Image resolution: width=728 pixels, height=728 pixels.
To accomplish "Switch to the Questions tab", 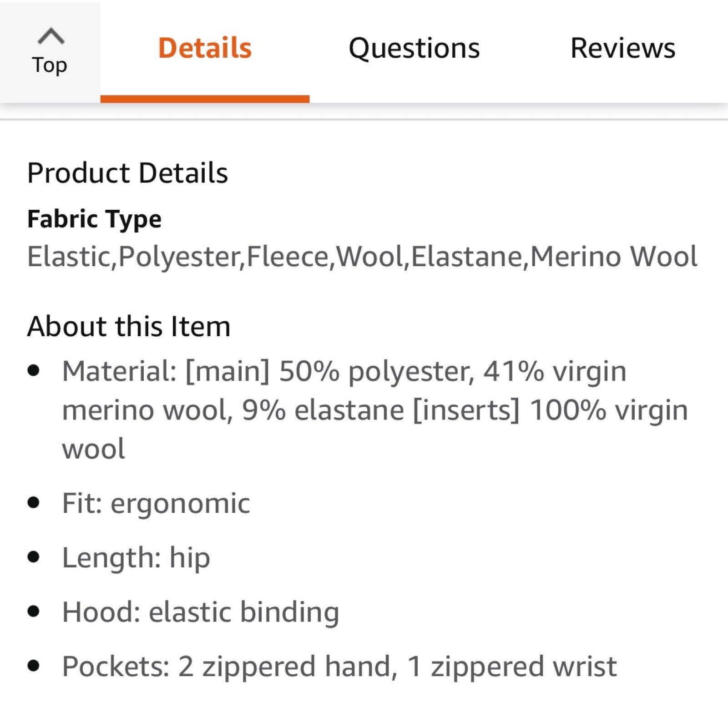I will click(414, 48).
